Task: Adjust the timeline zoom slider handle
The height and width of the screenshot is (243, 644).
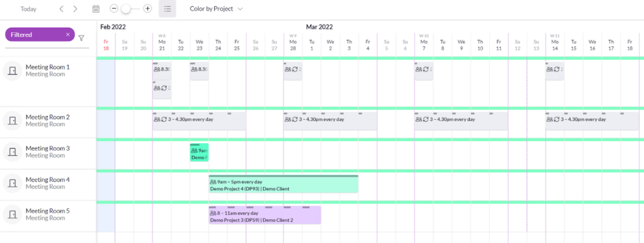Action: tap(126, 9)
